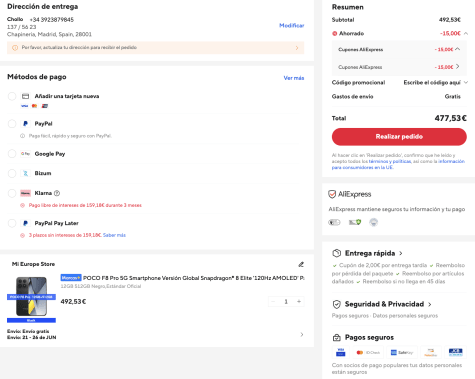Open información para consumidores en la UE link
The height and width of the screenshot is (379, 475).
coord(398,164)
